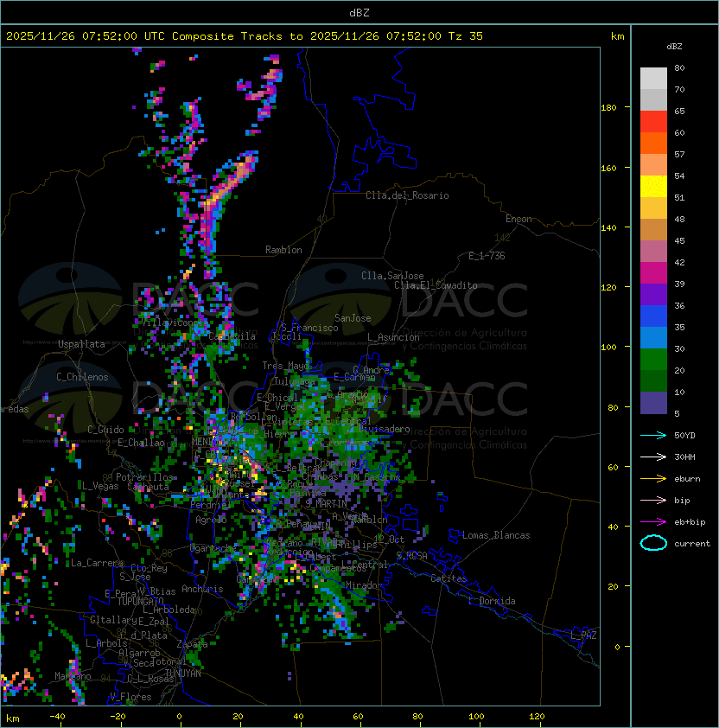This screenshot has width=719, height=728.
Task: Click the 'Marzano' map label
Action: click(73, 676)
